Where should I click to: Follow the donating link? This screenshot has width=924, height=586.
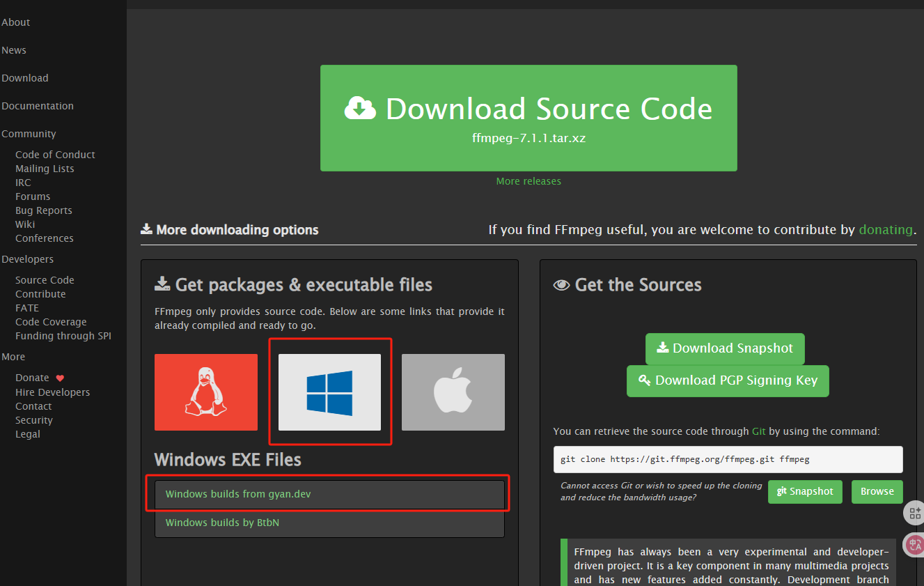coord(886,230)
